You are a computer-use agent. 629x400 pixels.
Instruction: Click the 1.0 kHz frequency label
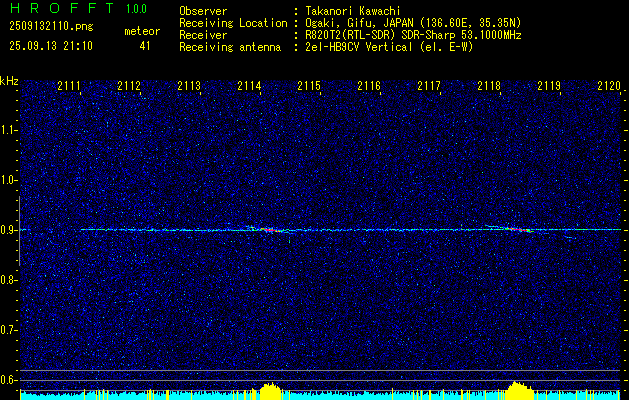click(x=8, y=180)
